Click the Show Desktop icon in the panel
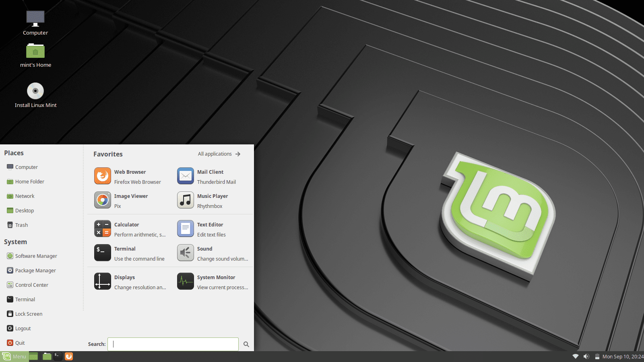 tap(34, 356)
